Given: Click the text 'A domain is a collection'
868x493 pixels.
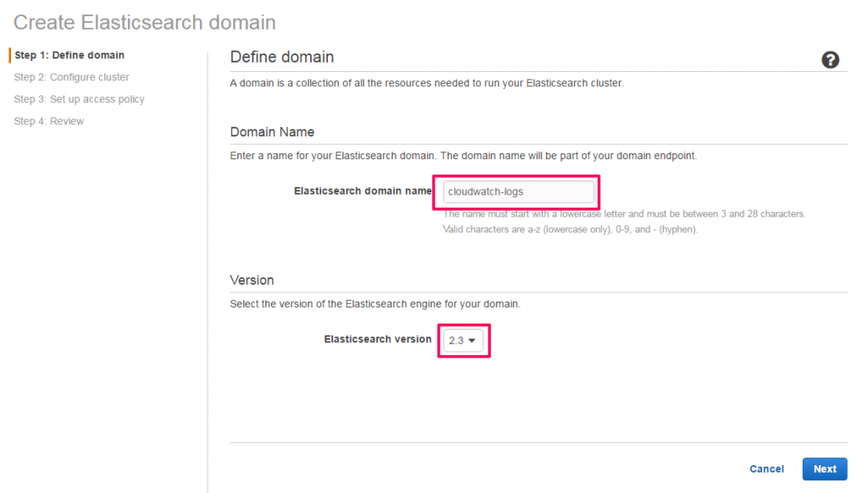Looking at the screenshot, I should (426, 83).
